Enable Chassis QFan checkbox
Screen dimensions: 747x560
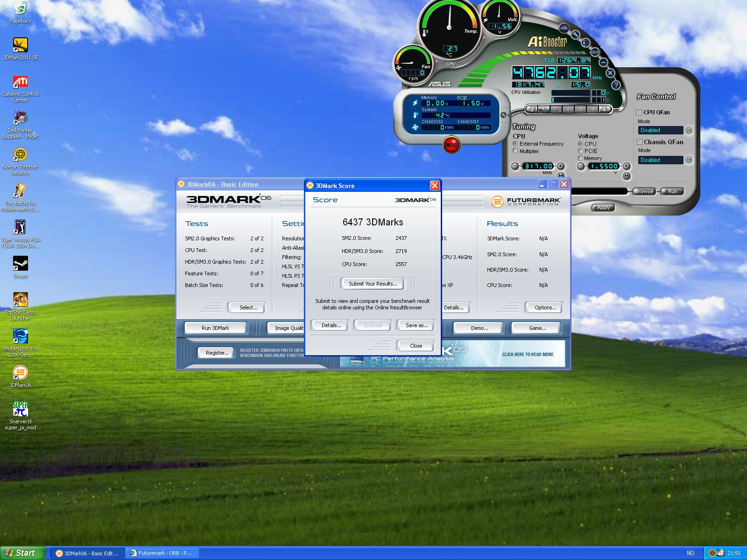pyautogui.click(x=639, y=142)
